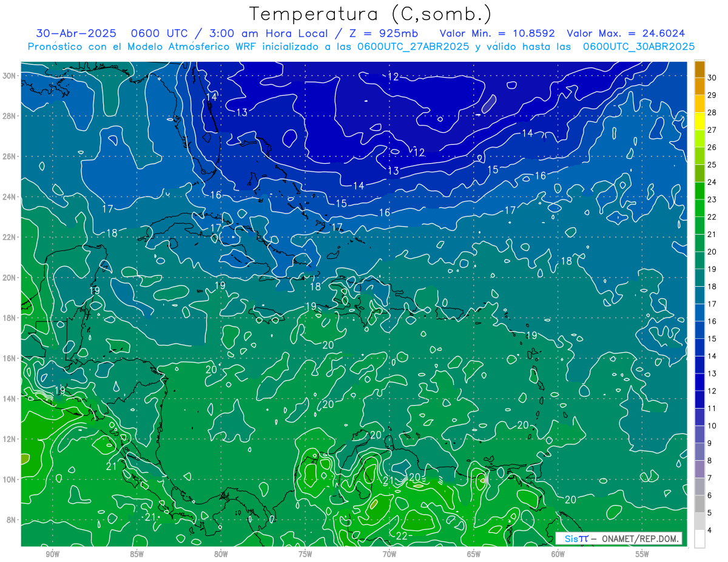The image size is (728, 562).
Task: Click the '55W' longitude axis label
Action: click(x=642, y=554)
